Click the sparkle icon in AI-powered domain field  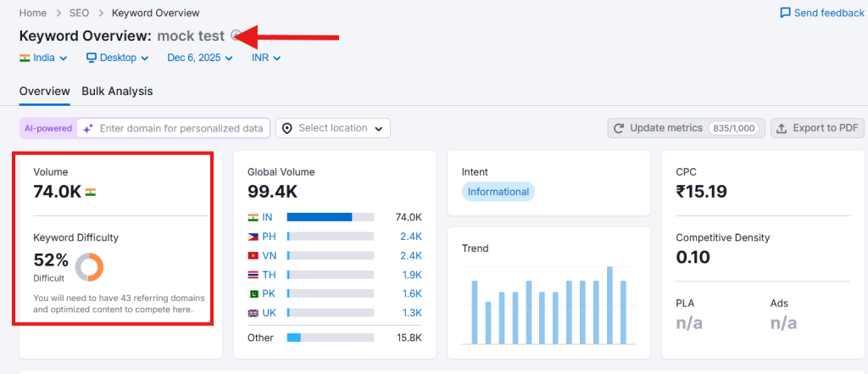tap(87, 129)
